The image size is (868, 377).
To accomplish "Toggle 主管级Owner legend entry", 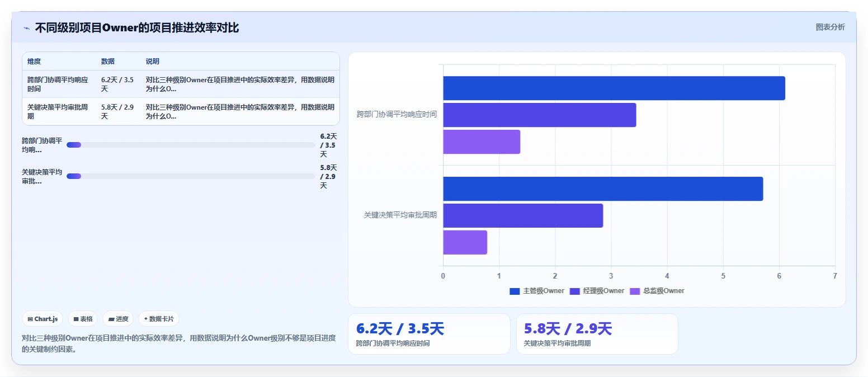I will [537, 291].
